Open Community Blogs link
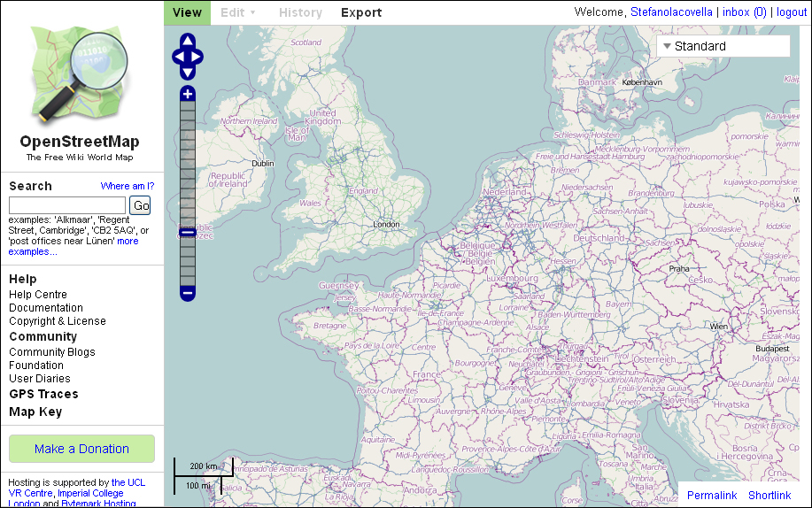This screenshot has height=508, width=812. [51, 352]
